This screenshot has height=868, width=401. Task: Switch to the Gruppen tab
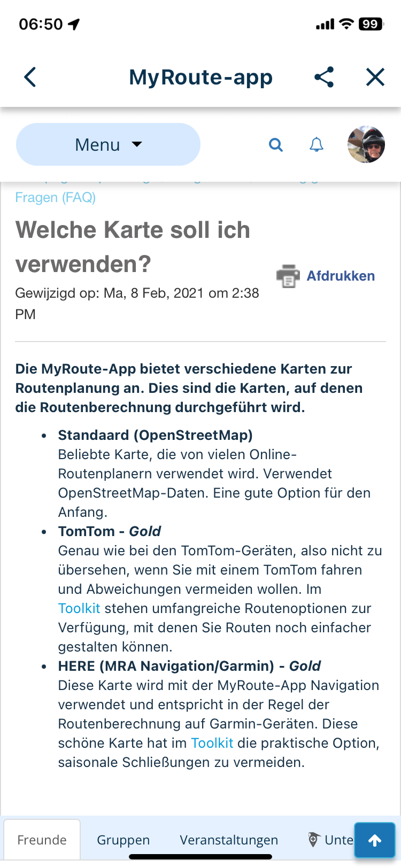pyautogui.click(x=124, y=840)
